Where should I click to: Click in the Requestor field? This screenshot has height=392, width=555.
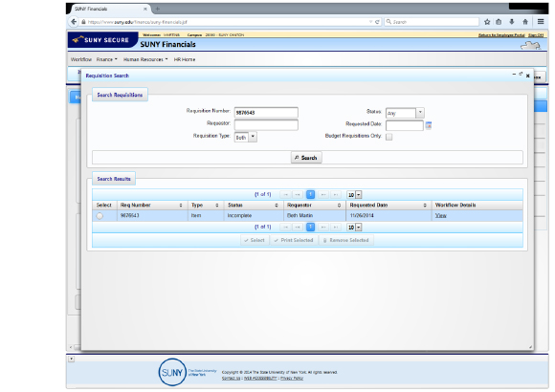tap(266, 125)
